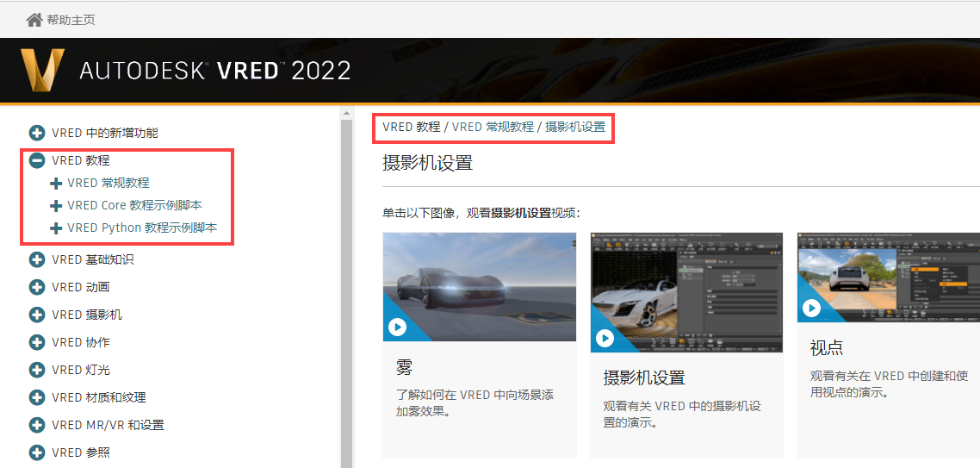Image resolution: width=980 pixels, height=468 pixels.
Task: Open VRED 基础知识 topic
Action: pos(92,259)
